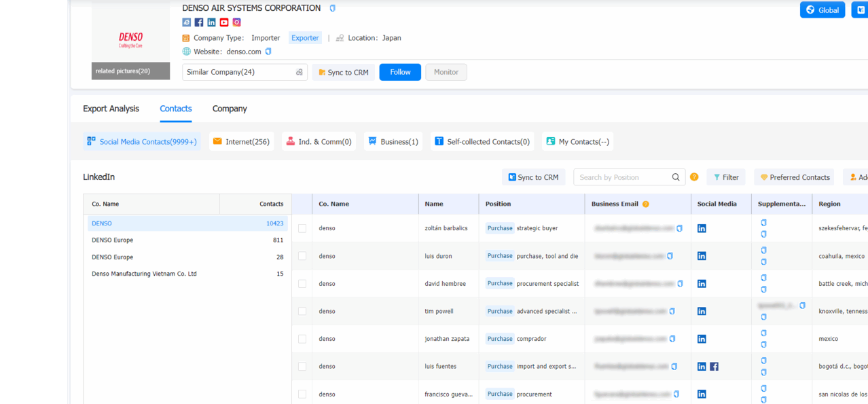This screenshot has height=404, width=868.
Task: Copy david hembree business email
Action: [680, 284]
